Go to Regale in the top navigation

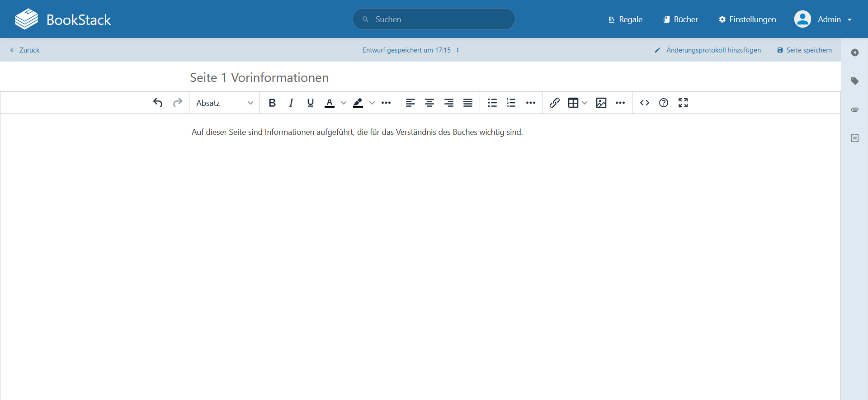[625, 19]
